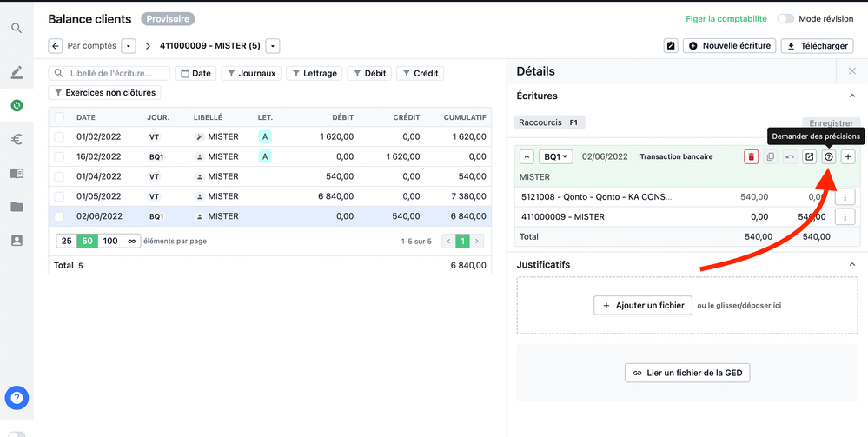Check the box for the 01/02/2022 row
The image size is (868, 437).
point(59,137)
